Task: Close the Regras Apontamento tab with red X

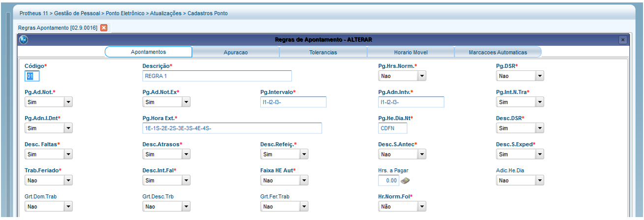Action: (104, 28)
